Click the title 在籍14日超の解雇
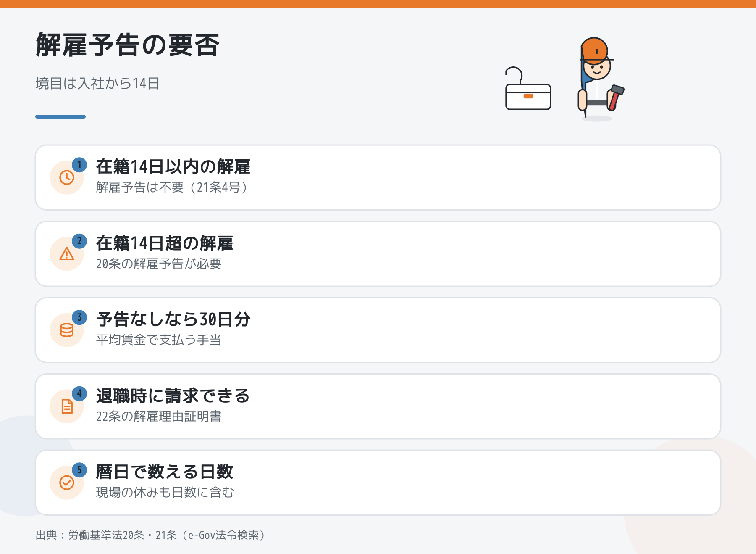756x554 pixels. coord(165,243)
